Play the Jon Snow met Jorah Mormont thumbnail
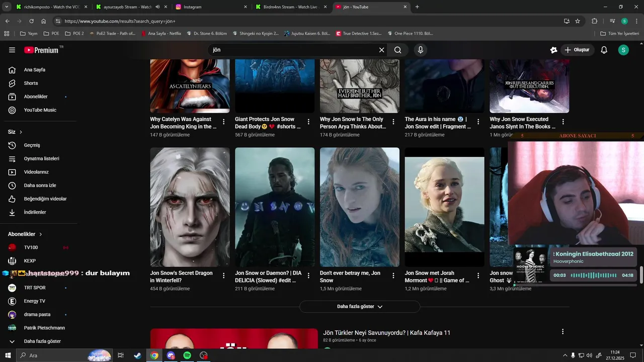The width and height of the screenshot is (644, 362). pos(445,207)
